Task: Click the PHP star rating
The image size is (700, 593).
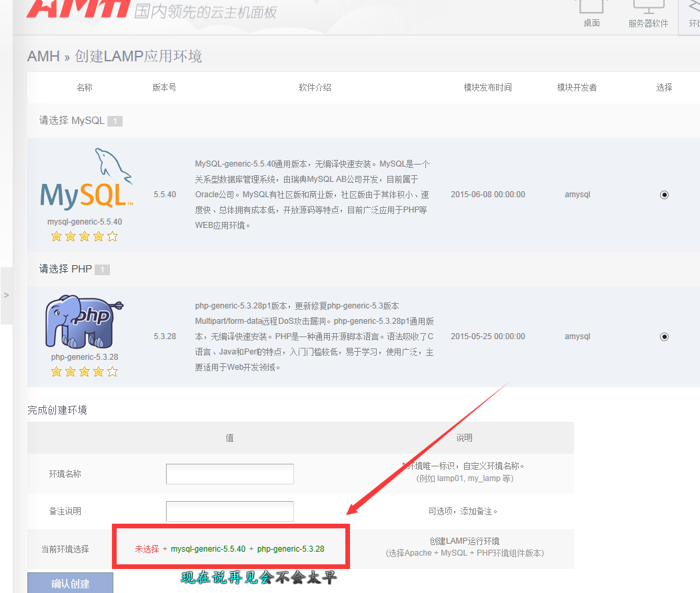Action: 85,372
